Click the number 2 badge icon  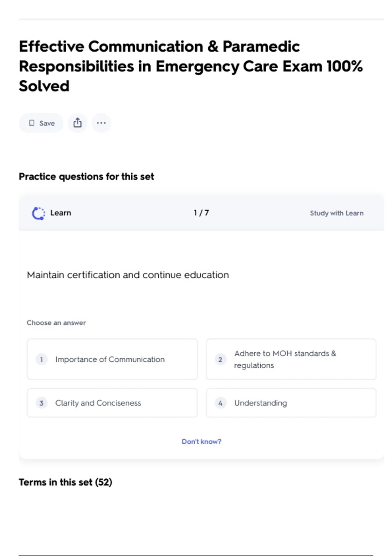click(x=220, y=359)
